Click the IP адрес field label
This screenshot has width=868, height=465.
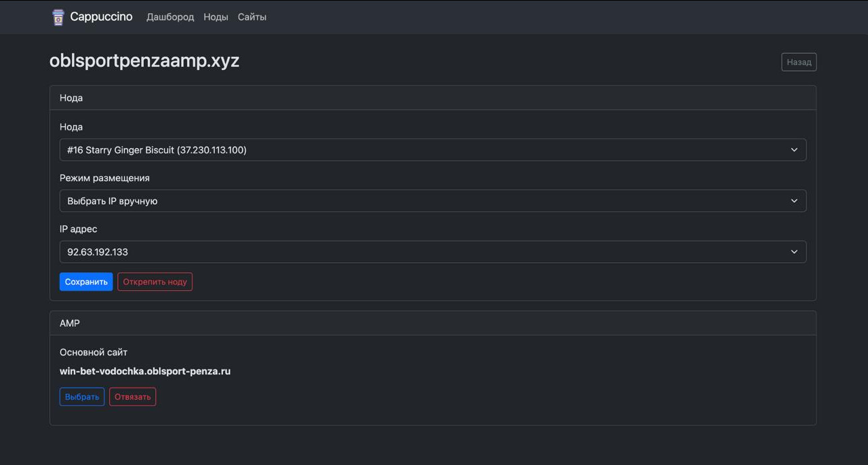coord(79,229)
